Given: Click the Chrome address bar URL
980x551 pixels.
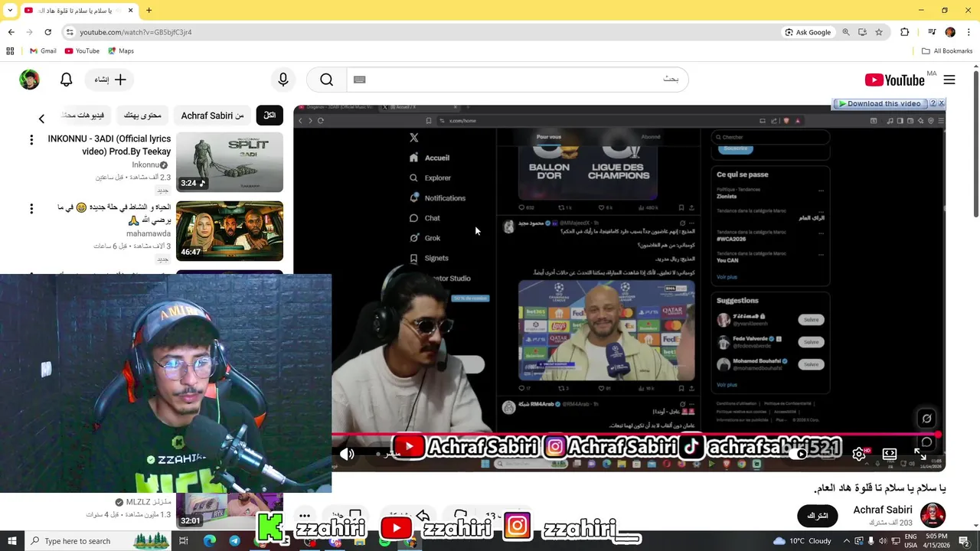Looking at the screenshot, I should (x=136, y=32).
